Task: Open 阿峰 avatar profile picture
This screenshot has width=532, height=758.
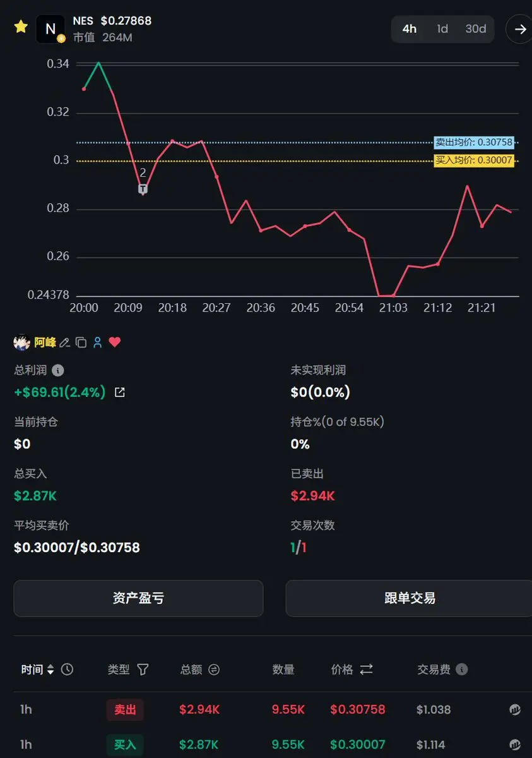Action: click(22, 342)
